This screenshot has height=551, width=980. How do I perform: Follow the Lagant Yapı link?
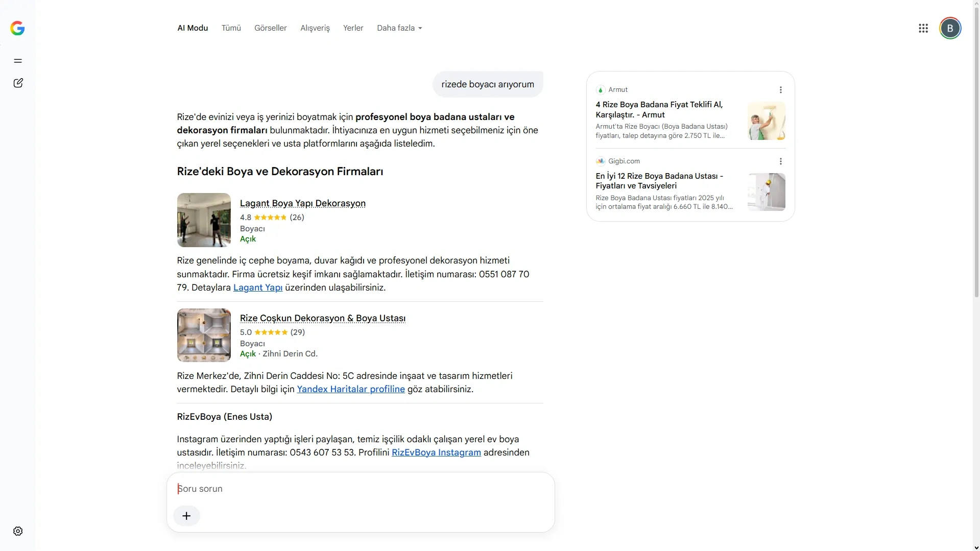coord(258,288)
